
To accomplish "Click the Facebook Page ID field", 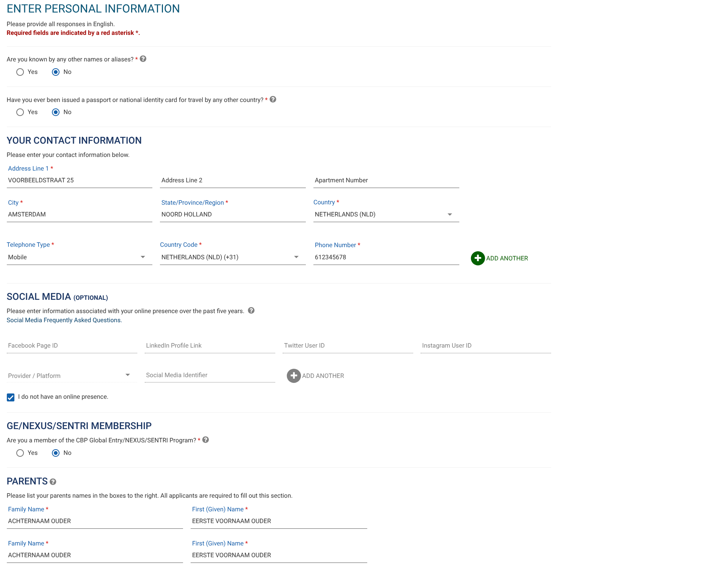I will [72, 346].
